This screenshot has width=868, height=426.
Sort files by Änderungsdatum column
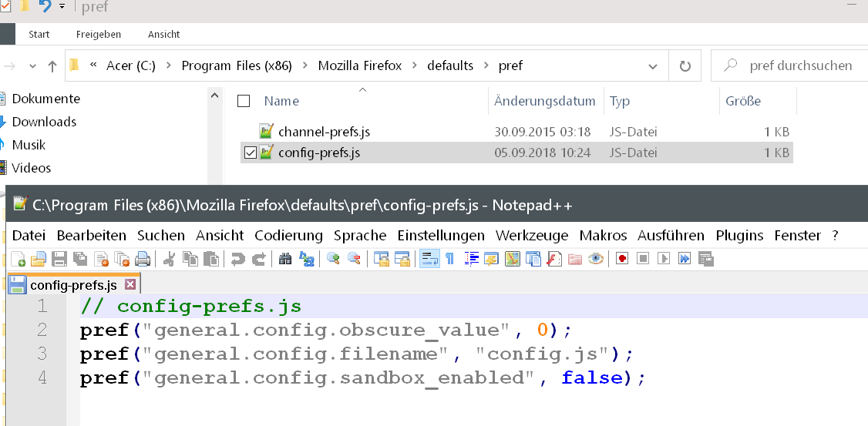545,101
